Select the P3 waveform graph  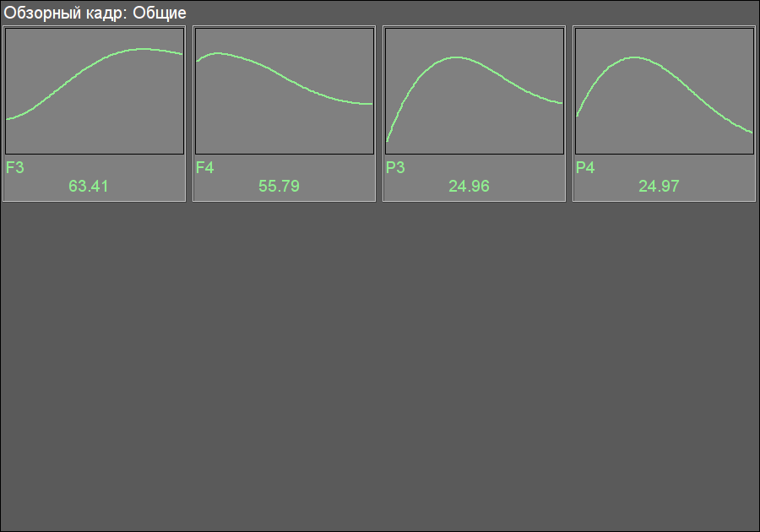(475, 91)
